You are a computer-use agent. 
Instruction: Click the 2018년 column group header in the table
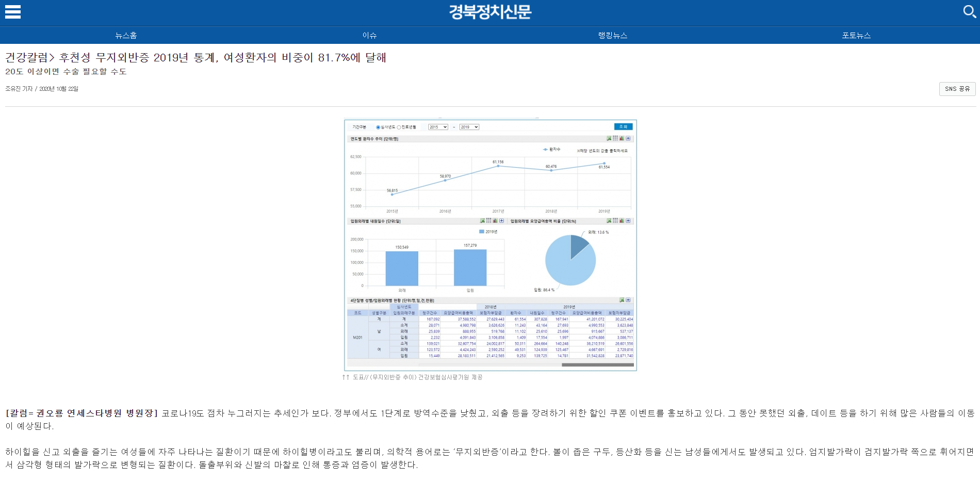coord(491,307)
